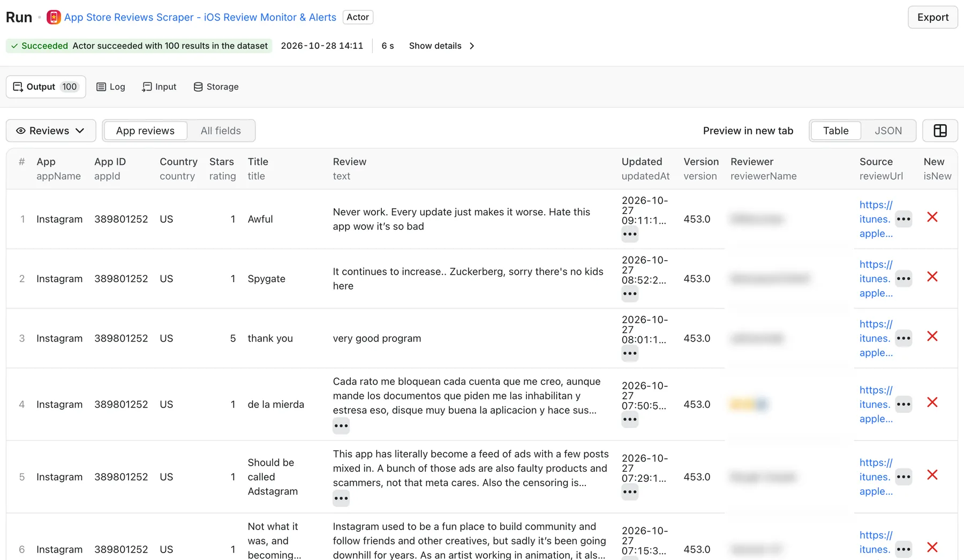This screenshot has height=560, width=964.
Task: Expand source URL in de la mierda row
Action: [903, 404]
